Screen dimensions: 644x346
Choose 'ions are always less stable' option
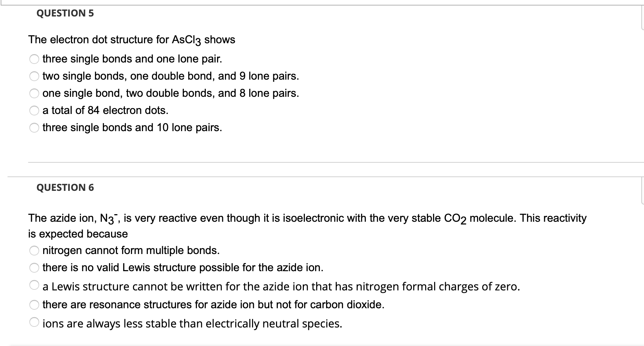click(x=34, y=322)
